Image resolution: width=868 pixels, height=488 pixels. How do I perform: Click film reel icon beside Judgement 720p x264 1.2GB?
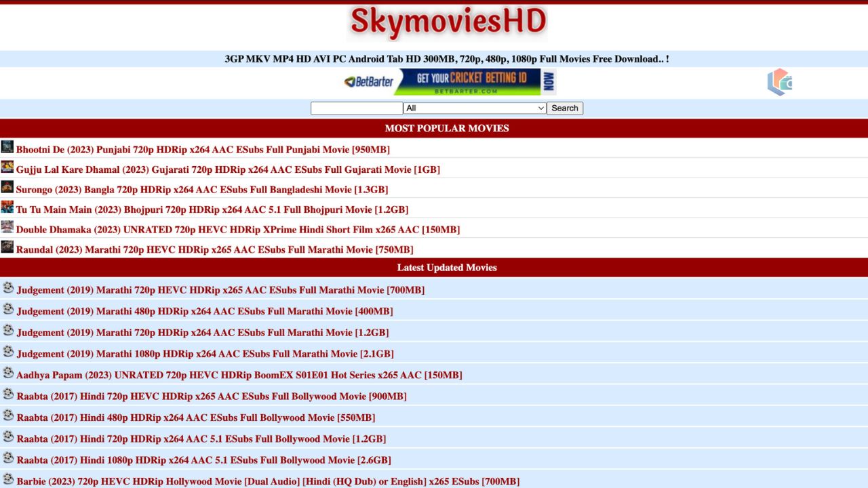(8, 330)
